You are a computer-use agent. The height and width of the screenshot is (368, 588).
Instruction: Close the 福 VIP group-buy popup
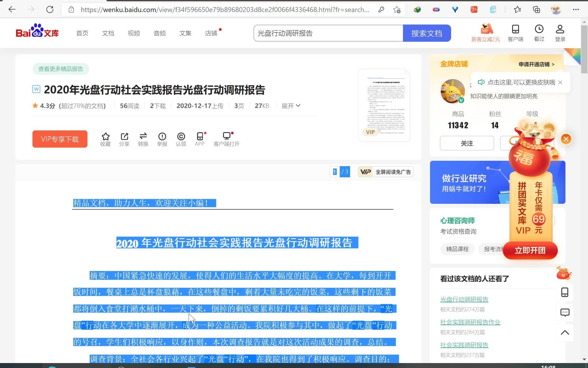pos(566,139)
